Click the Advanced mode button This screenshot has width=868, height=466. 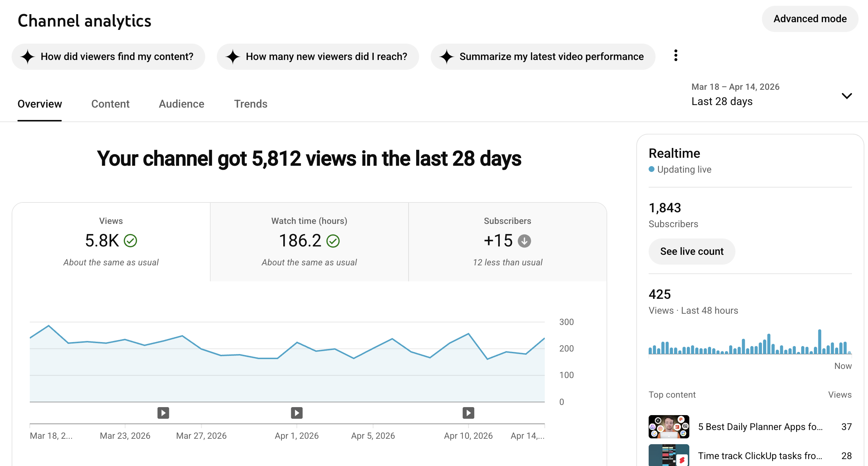click(810, 19)
